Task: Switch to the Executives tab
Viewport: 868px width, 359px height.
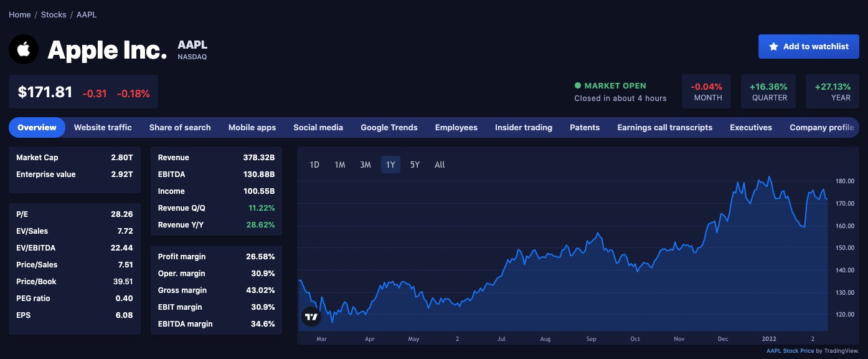Action: coord(751,127)
